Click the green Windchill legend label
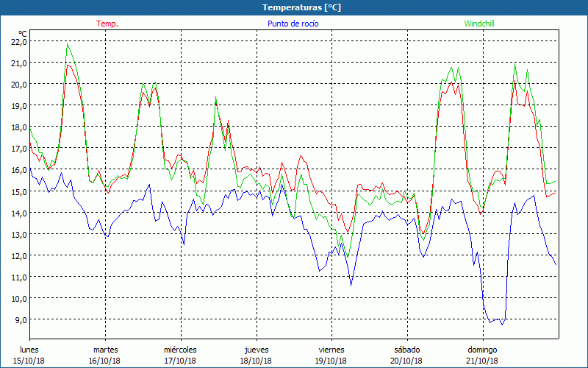Image resolution: width=588 pixels, height=368 pixels. click(479, 24)
